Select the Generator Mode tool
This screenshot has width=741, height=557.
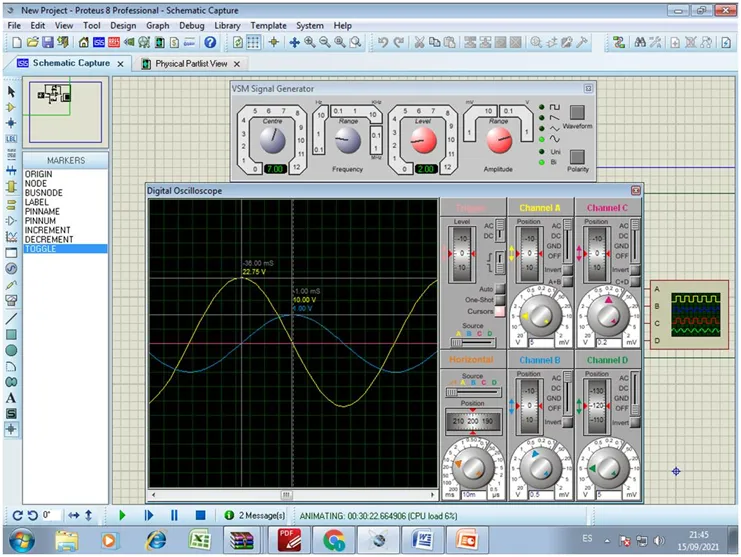click(x=11, y=268)
